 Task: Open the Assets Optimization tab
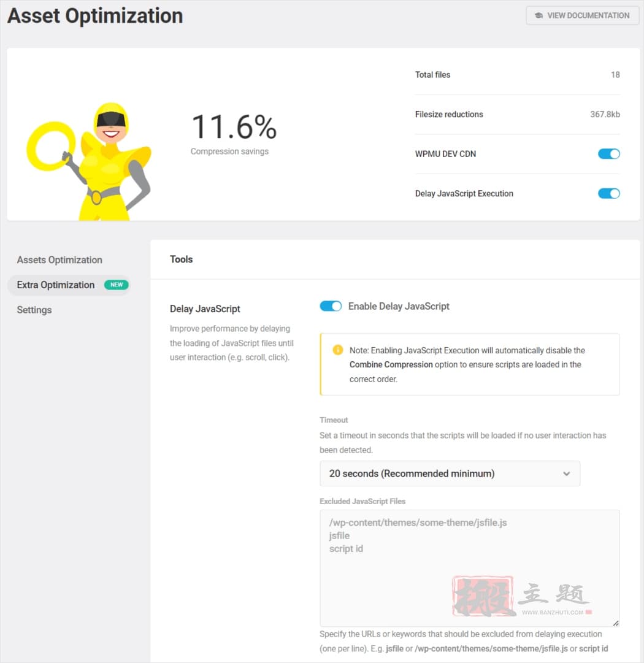tap(59, 260)
